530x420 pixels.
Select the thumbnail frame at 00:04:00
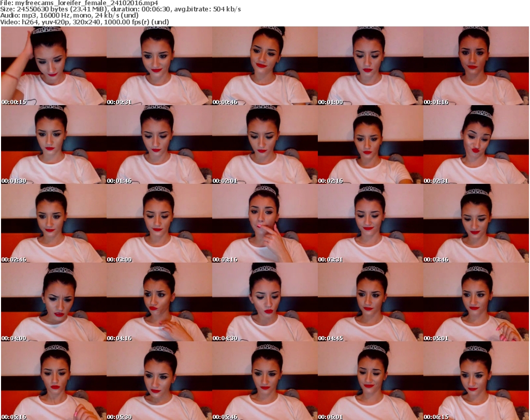(x=54, y=302)
